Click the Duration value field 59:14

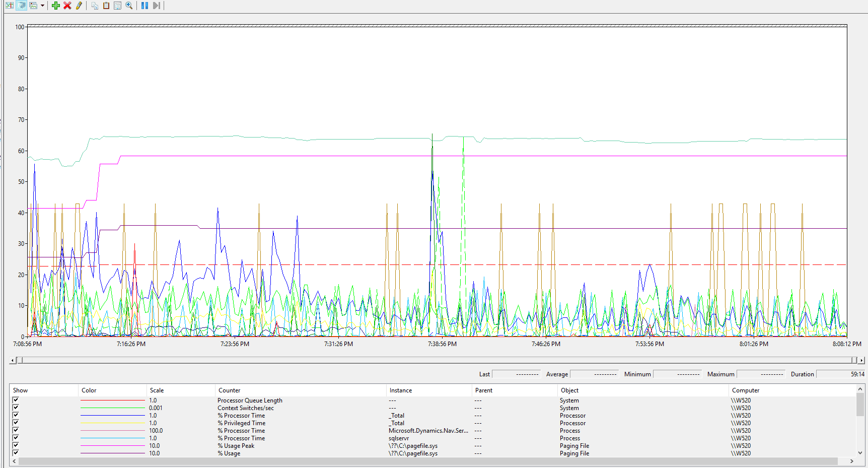pos(840,374)
